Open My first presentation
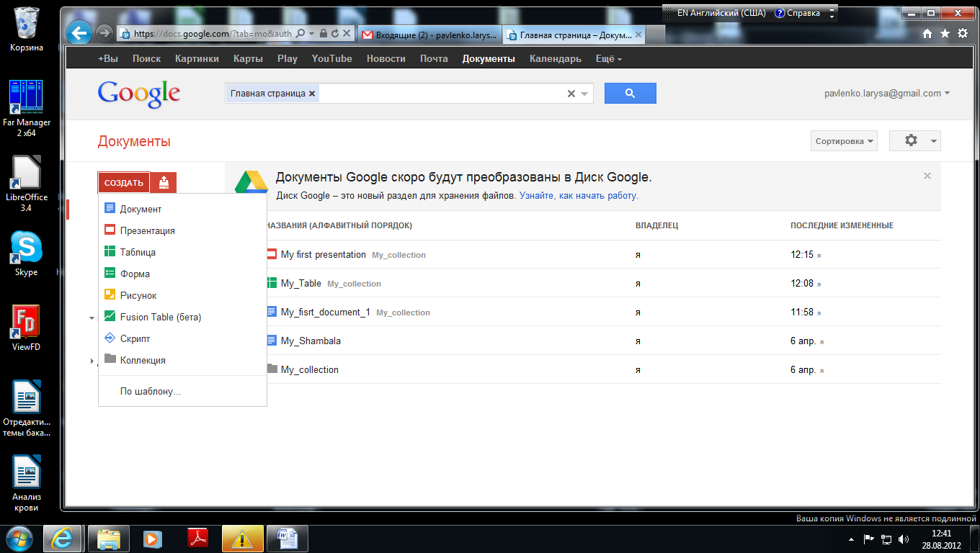Viewport: 980px width, 553px height. [324, 255]
